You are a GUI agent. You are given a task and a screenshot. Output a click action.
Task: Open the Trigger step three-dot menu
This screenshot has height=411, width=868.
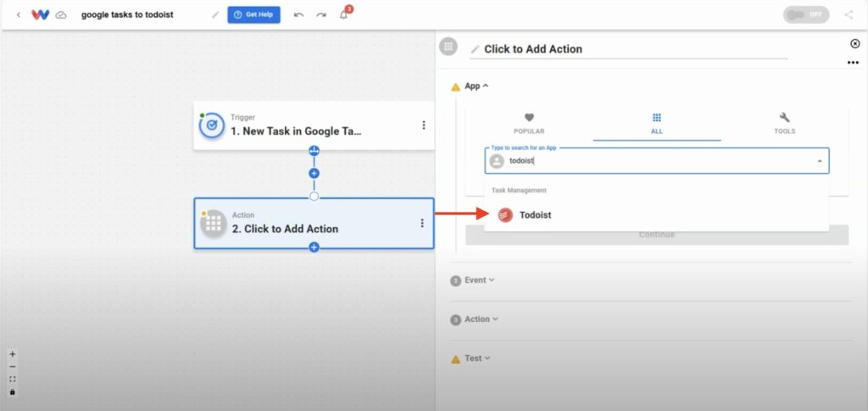(x=424, y=125)
